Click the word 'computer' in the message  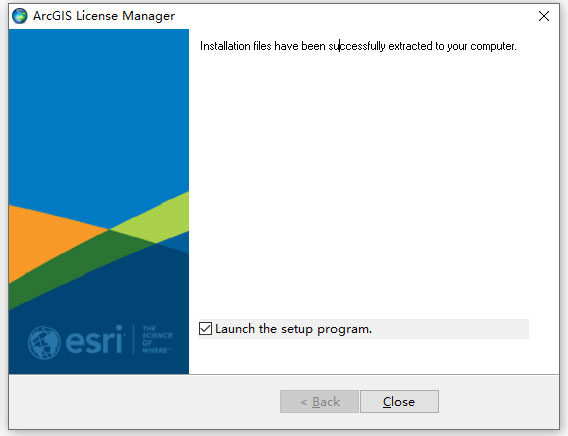pyautogui.click(x=492, y=46)
